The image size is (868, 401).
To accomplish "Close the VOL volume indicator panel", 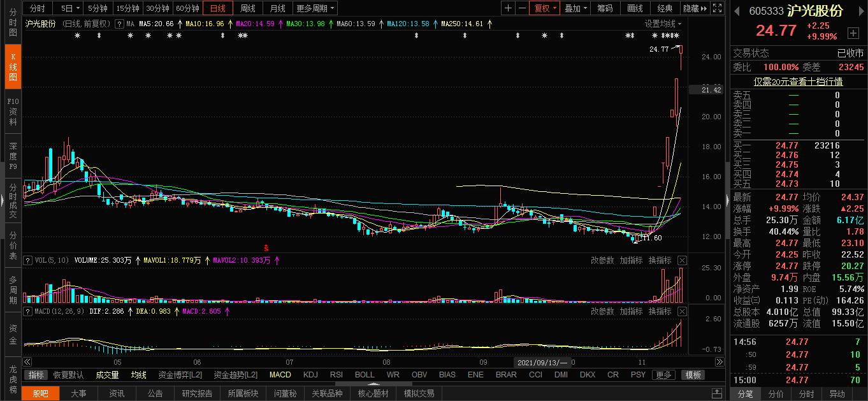I will 682,260.
